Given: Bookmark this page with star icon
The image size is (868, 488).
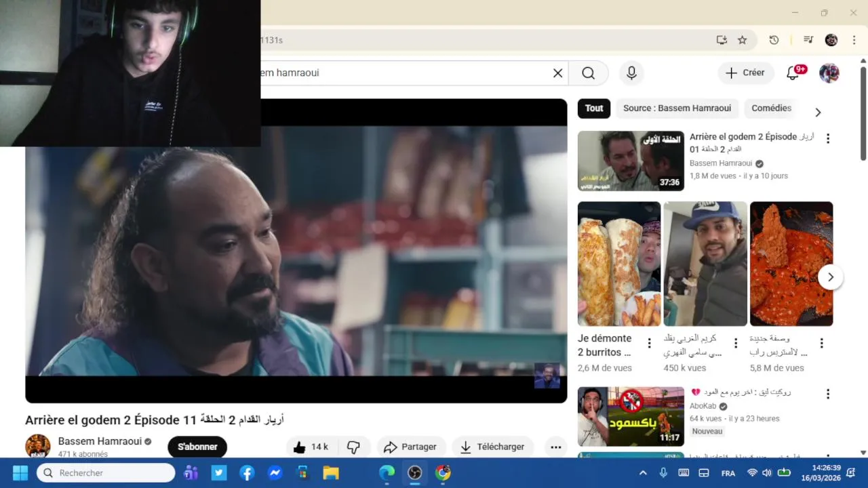Looking at the screenshot, I should coord(743,40).
